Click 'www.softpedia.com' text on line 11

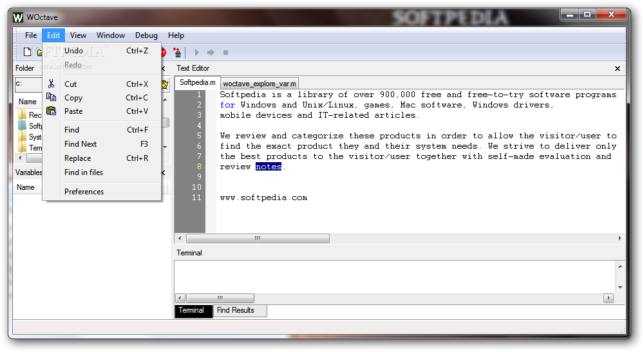pos(263,198)
